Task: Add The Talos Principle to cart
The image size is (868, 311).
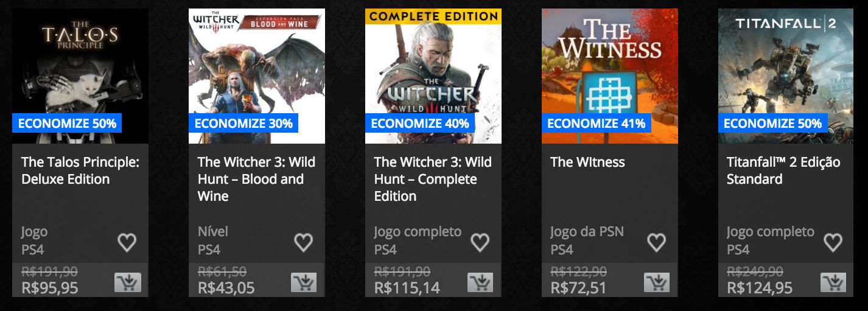Action: pos(127,282)
